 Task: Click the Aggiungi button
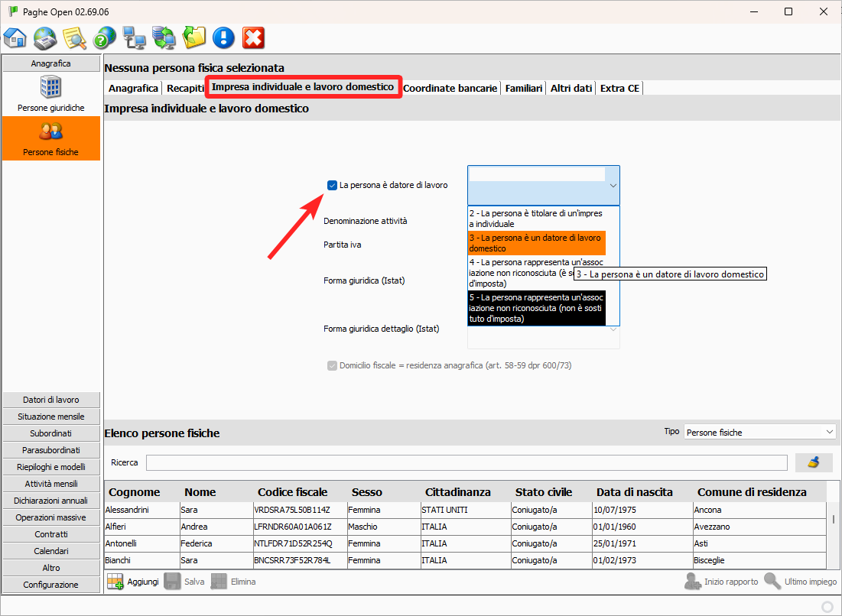point(134,582)
